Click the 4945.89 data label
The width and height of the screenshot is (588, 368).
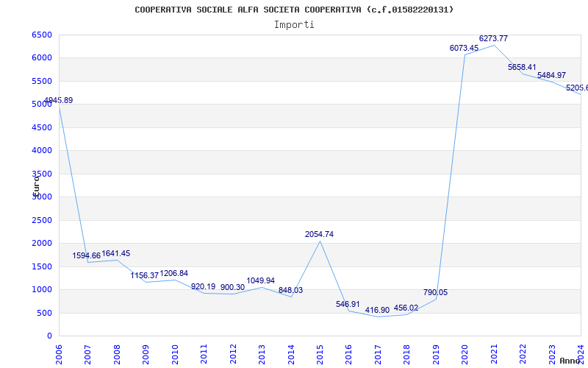point(59,100)
